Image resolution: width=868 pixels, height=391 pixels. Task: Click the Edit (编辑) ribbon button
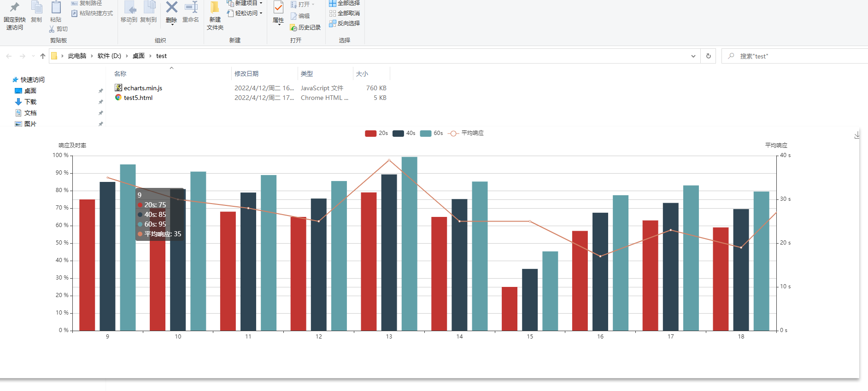300,16
